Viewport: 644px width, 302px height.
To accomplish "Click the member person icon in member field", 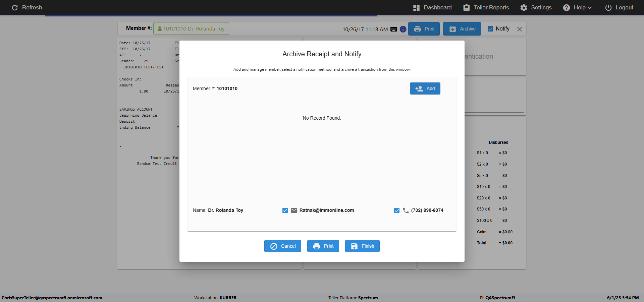I will (160, 29).
